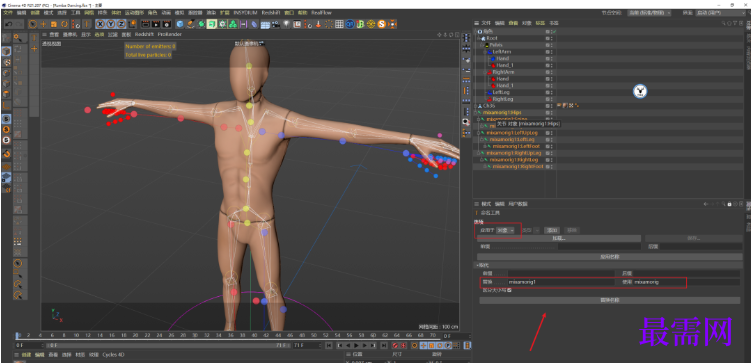This screenshot has width=751, height=363.
Task: Click the Spline Pen icon
Action: coord(191,24)
